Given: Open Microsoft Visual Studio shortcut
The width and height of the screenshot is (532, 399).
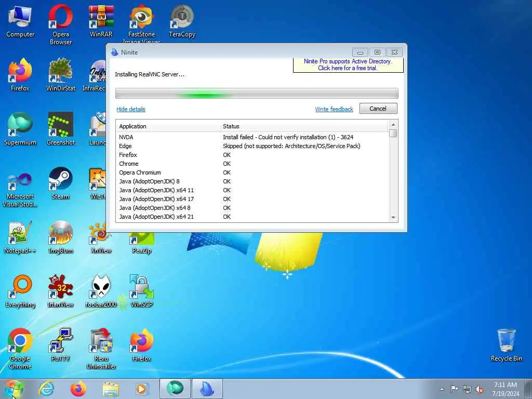Looking at the screenshot, I should coord(20,190).
